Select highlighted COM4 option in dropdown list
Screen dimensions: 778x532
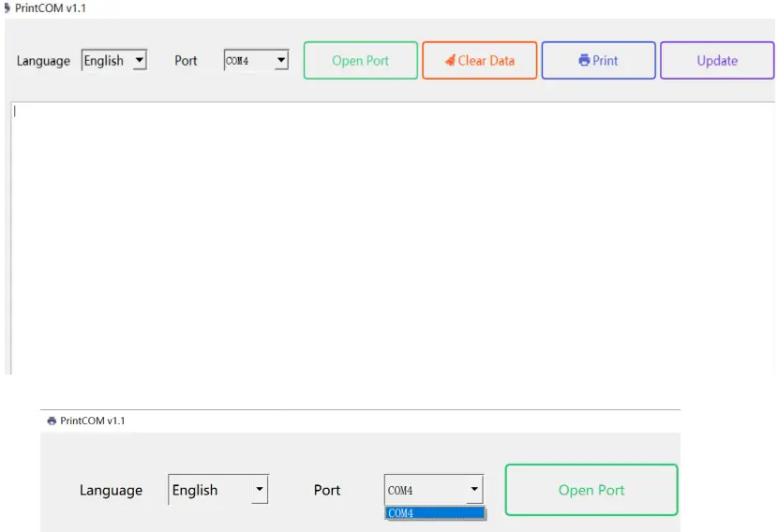(435, 513)
